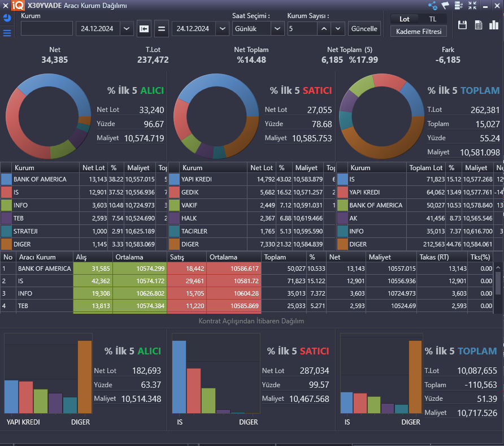Click YAPI KREDI blue swatch in sellers
The height and width of the screenshot is (446, 504).
pyautogui.click(x=174, y=179)
